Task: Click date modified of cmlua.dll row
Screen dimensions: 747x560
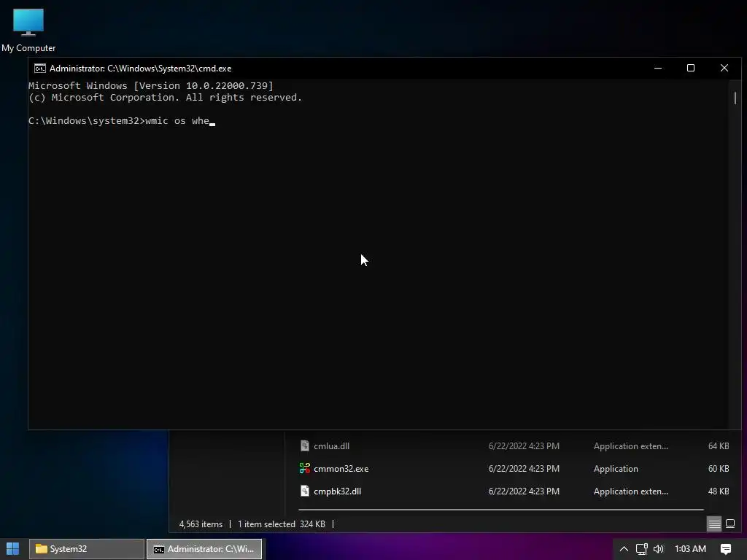Action: [x=524, y=446]
